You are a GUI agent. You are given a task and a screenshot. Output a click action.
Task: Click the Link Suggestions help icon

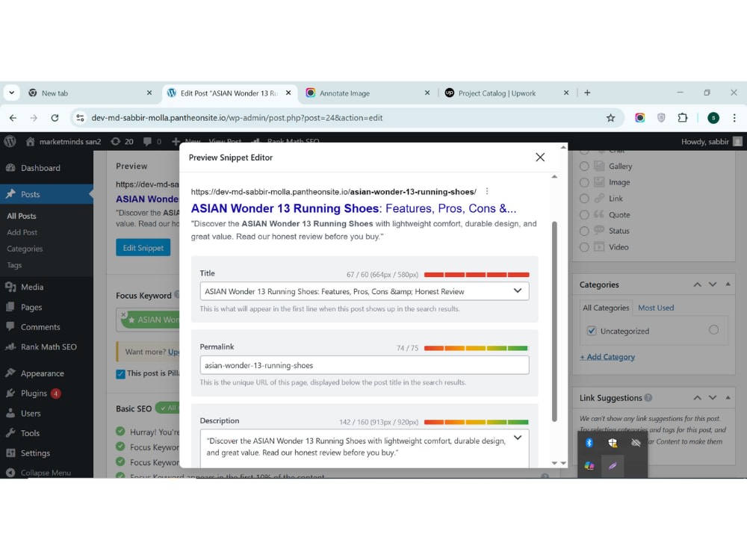tap(648, 398)
